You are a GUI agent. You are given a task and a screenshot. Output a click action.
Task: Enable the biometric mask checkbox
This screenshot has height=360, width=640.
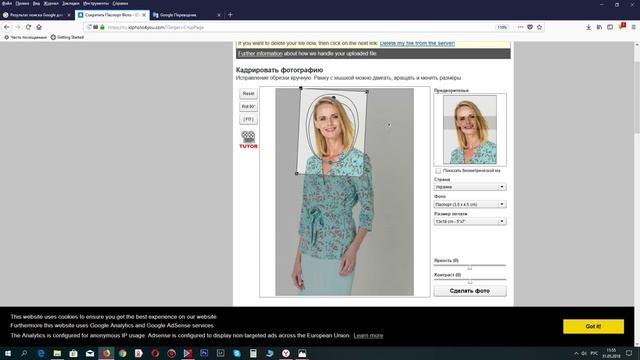[438, 171]
